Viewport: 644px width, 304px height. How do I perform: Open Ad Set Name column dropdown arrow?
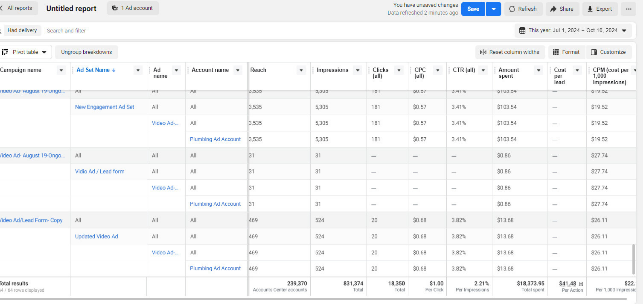[x=138, y=70]
